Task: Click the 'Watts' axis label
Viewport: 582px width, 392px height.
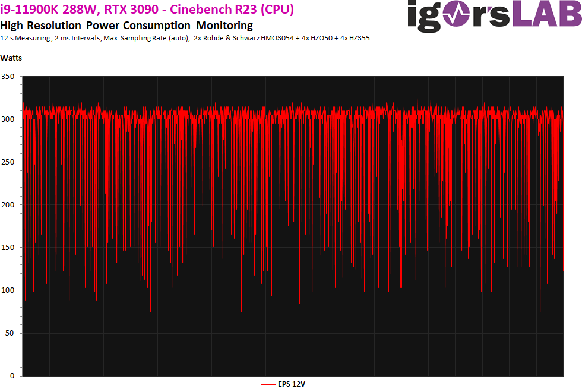Action: pyautogui.click(x=11, y=58)
